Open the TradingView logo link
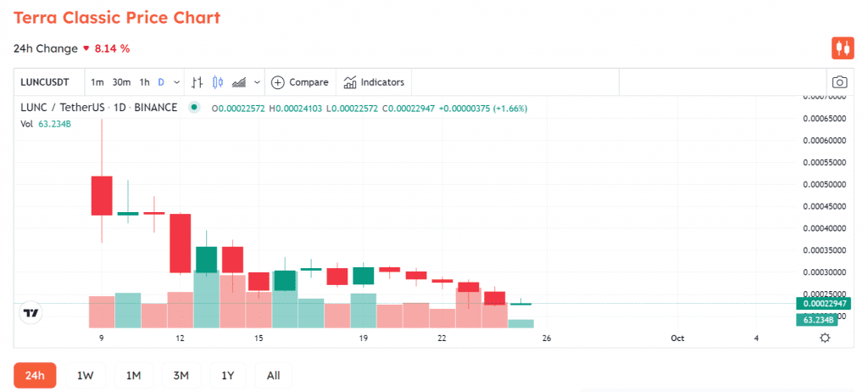The width and height of the screenshot is (868, 392). click(x=31, y=313)
